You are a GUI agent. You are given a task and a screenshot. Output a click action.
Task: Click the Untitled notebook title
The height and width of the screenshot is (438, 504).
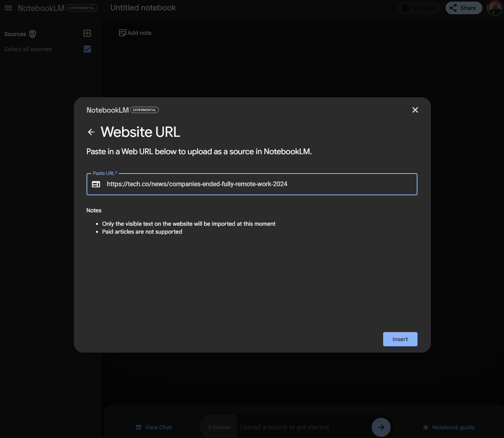tap(143, 8)
